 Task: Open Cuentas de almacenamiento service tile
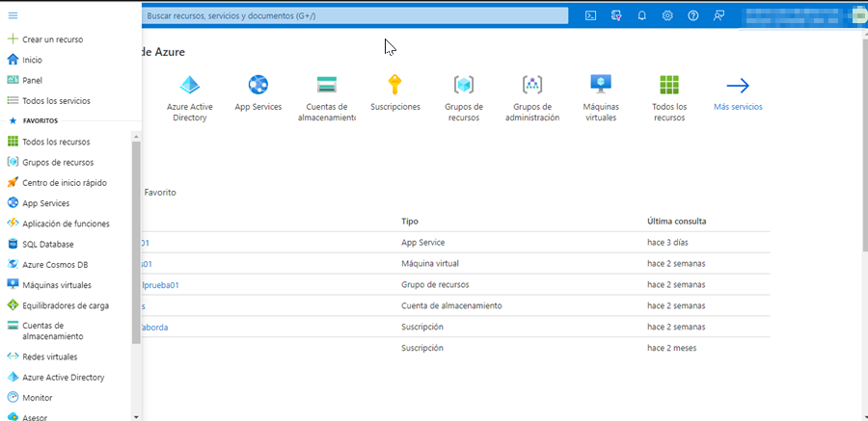point(327,98)
